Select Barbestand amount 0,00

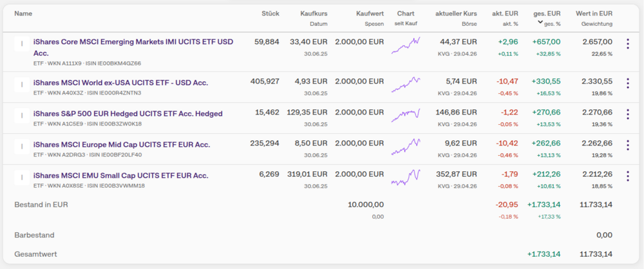[604, 236]
